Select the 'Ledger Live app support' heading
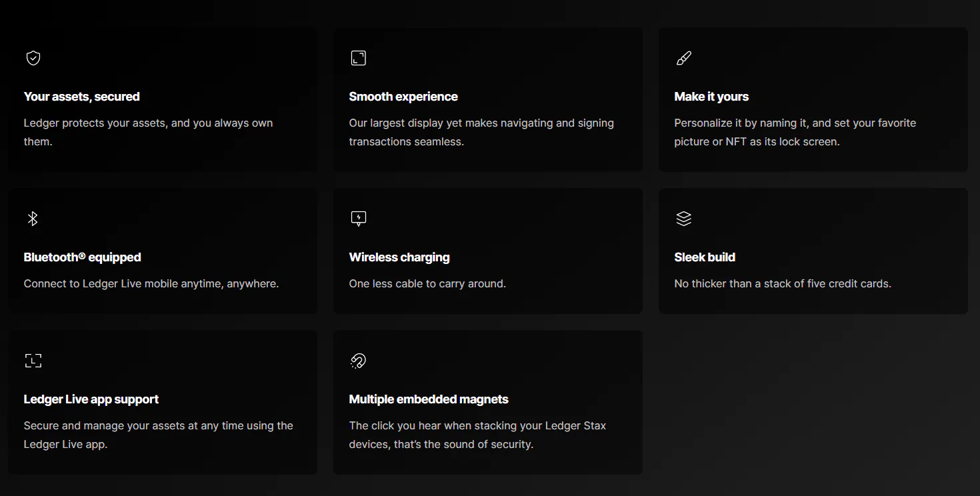Image resolution: width=980 pixels, height=496 pixels. click(x=91, y=399)
